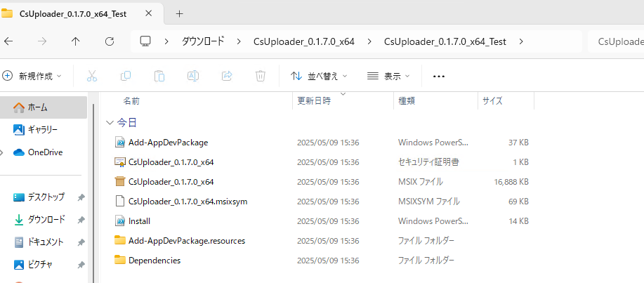Open a new tab with plus button

179,13
